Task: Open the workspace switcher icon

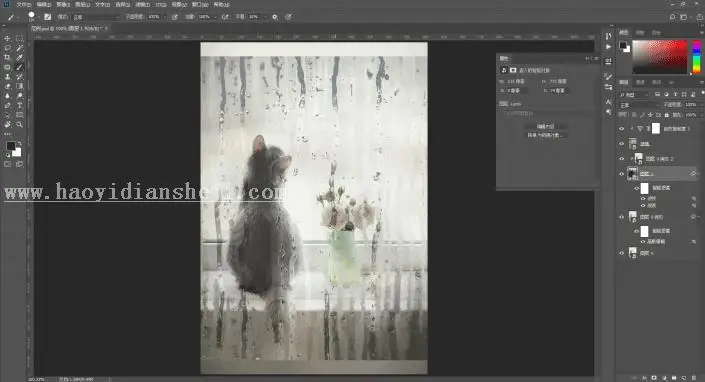Action: pos(684,17)
